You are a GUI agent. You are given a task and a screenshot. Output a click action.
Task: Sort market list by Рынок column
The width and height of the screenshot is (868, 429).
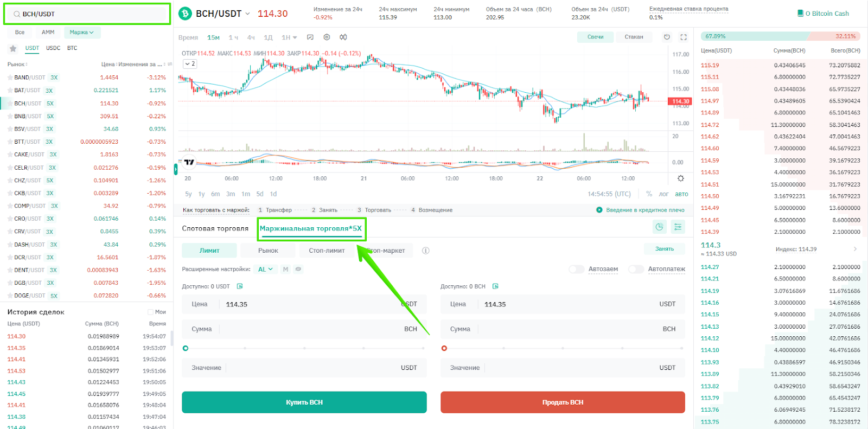[x=17, y=64]
